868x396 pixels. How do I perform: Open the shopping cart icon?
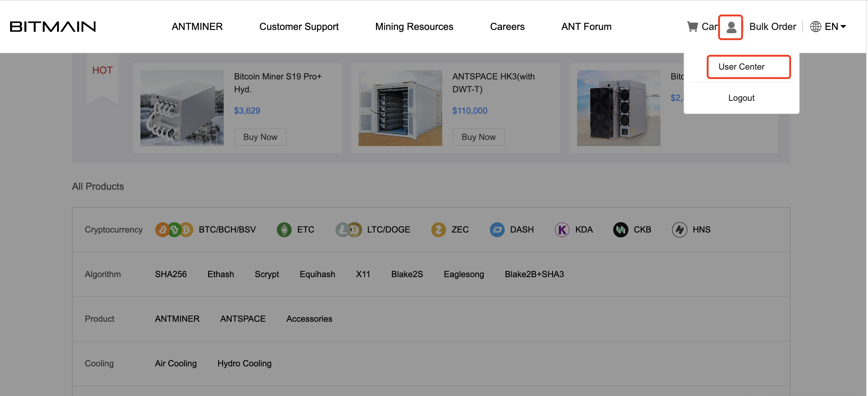(x=693, y=26)
